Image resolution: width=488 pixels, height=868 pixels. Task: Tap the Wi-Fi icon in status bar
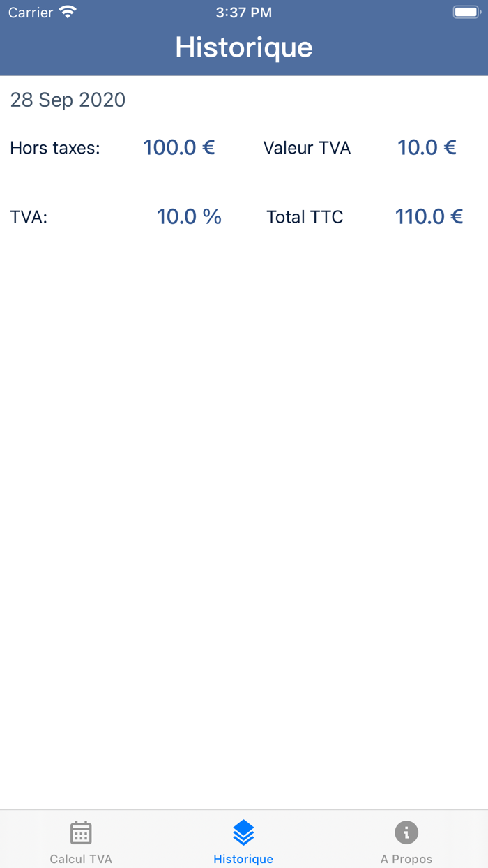point(67,11)
